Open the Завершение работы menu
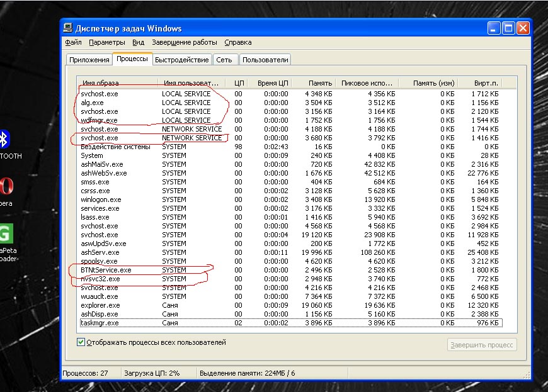The height and width of the screenshot is (392, 548). click(184, 42)
